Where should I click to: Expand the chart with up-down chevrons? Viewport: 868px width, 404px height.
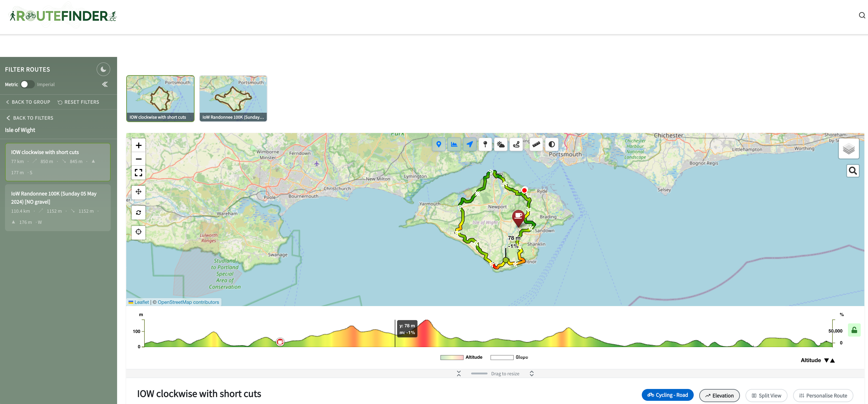pyautogui.click(x=531, y=373)
